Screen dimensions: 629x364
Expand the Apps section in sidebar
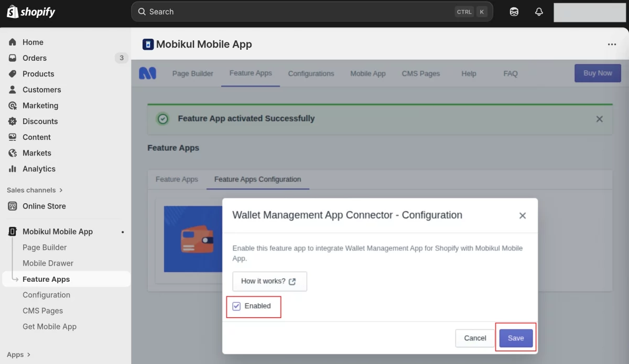pos(18,355)
